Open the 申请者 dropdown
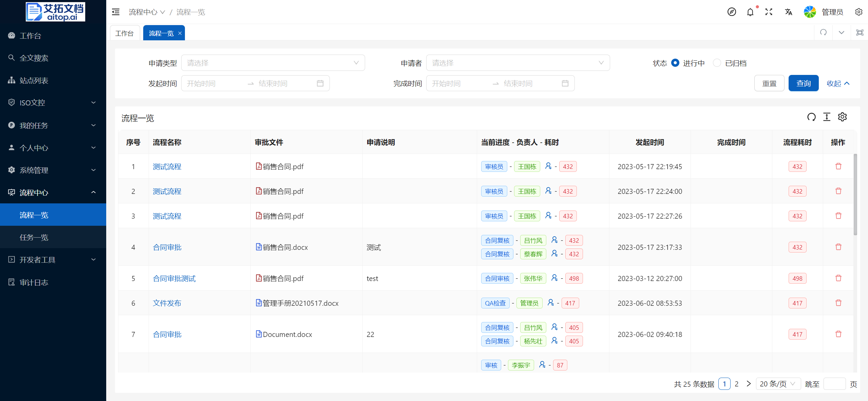 pyautogui.click(x=518, y=63)
